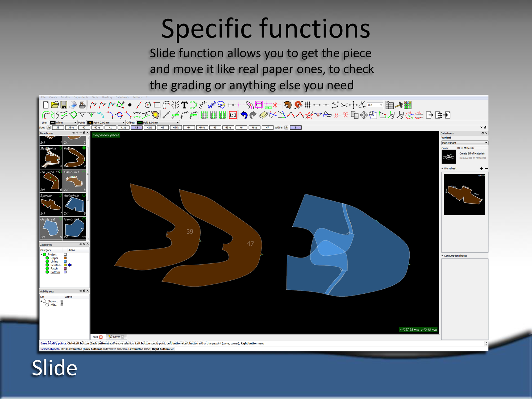Open the Grading menu

tap(107, 97)
